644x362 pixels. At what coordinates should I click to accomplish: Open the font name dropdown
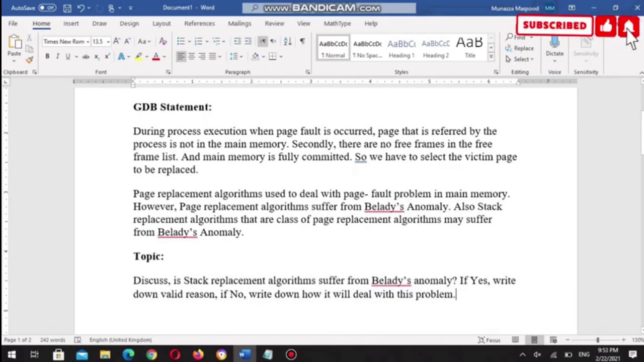tap(88, 42)
